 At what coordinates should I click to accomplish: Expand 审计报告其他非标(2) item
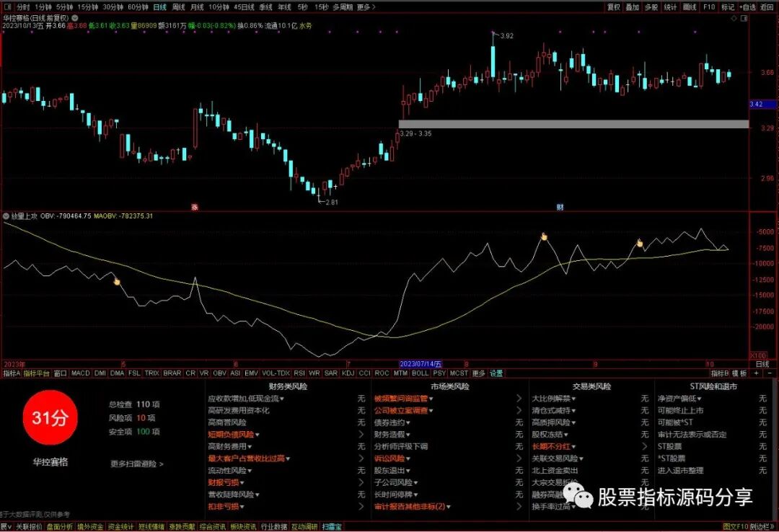(413, 507)
